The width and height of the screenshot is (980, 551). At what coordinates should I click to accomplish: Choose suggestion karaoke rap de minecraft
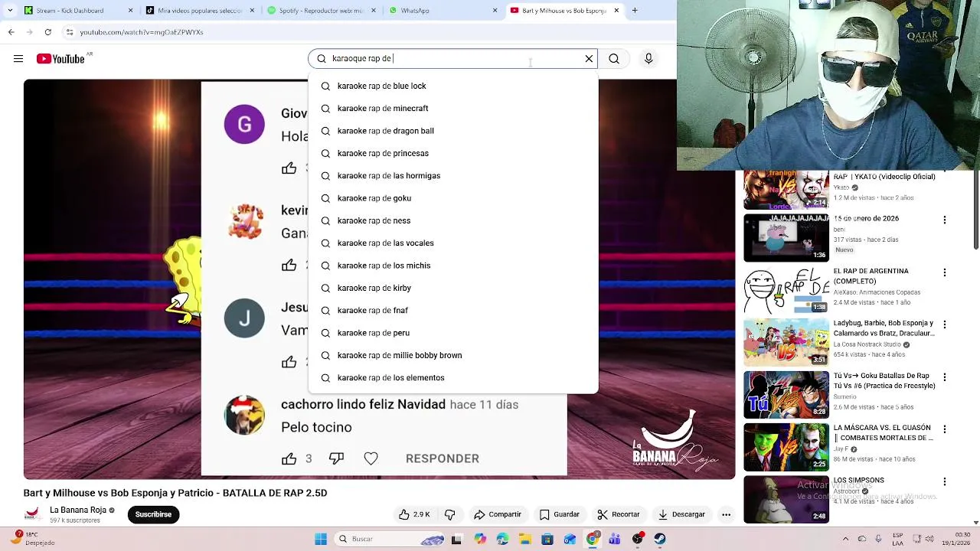[452, 108]
